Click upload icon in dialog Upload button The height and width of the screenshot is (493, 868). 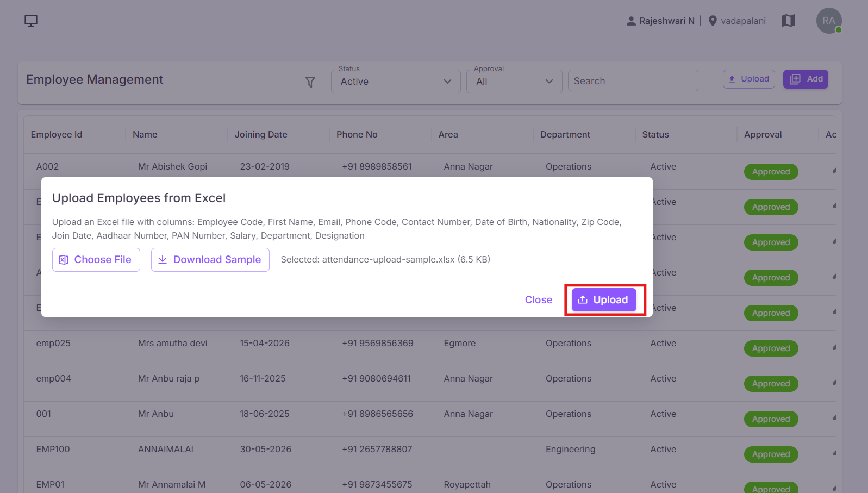(583, 300)
